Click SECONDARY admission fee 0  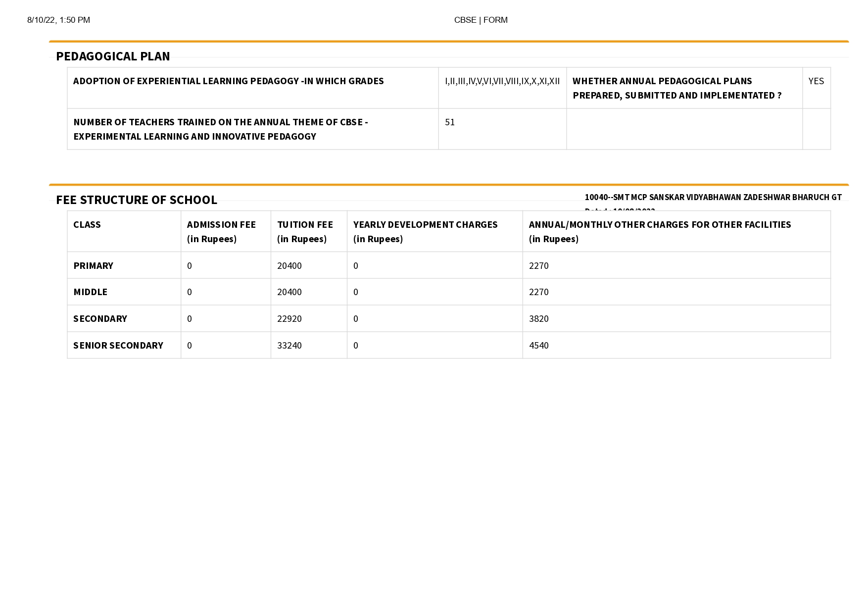(190, 319)
